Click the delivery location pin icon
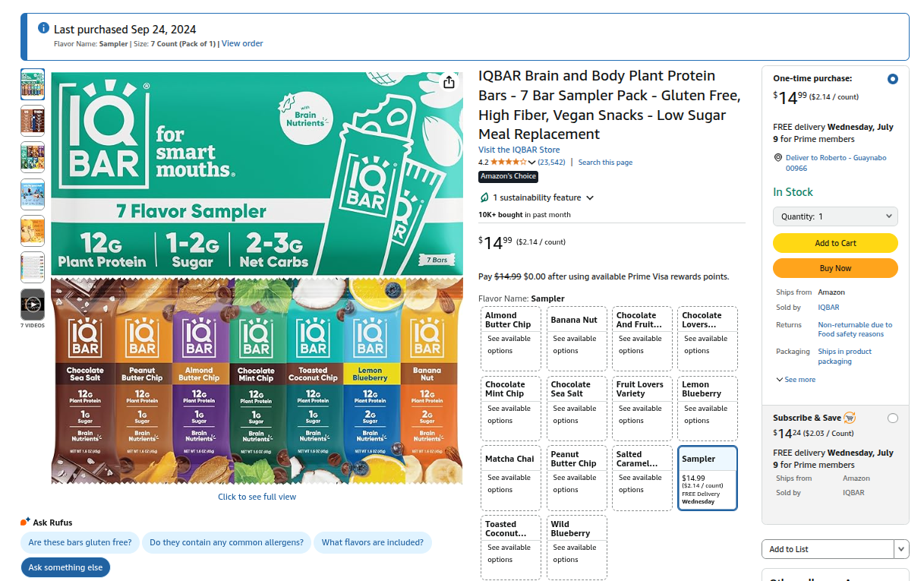The width and height of the screenshot is (924, 581). [777, 158]
